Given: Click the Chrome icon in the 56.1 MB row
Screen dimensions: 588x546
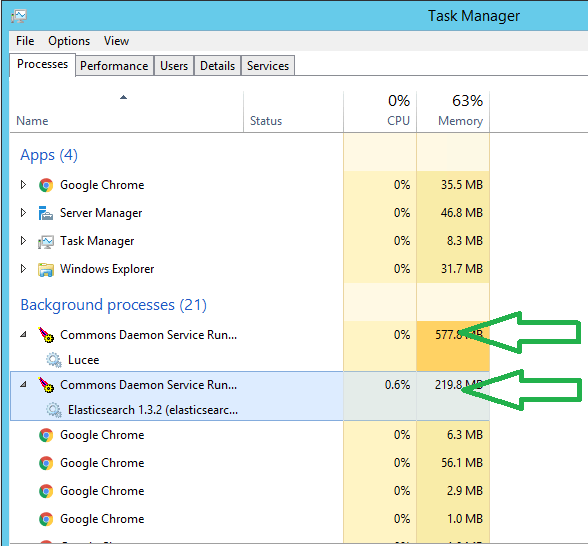Looking at the screenshot, I should [x=46, y=463].
